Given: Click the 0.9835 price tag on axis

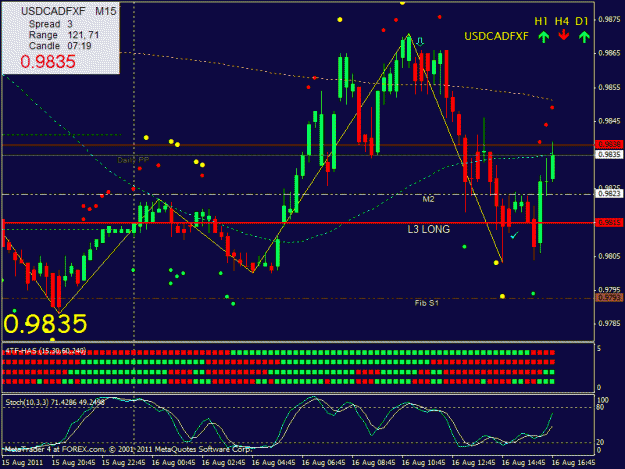Looking at the screenshot, I should (x=609, y=155).
